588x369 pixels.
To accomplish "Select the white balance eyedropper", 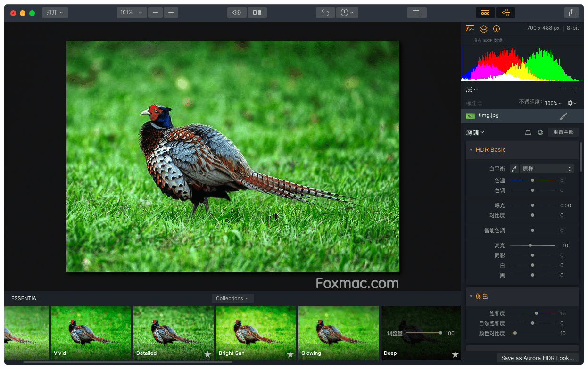I will pos(514,169).
